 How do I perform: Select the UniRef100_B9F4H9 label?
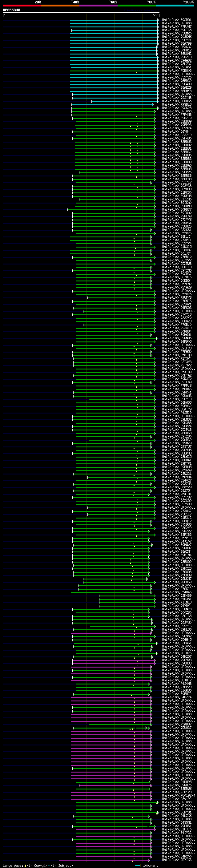click(x=177, y=84)
